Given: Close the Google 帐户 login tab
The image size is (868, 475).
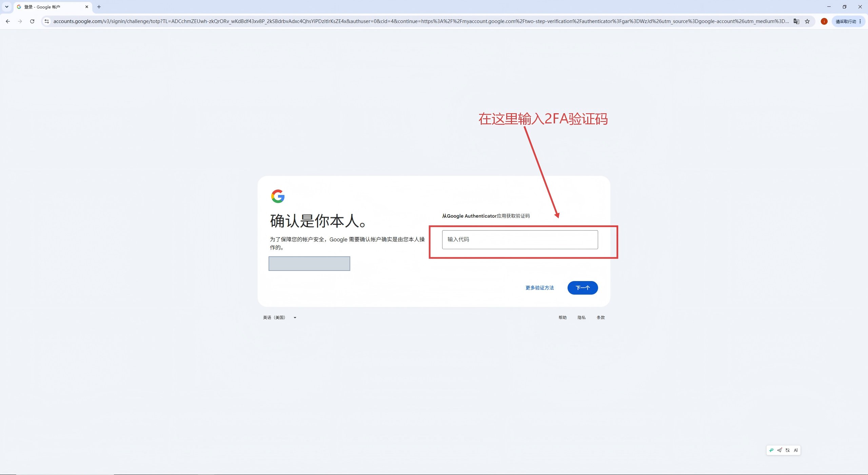Looking at the screenshot, I should [87, 7].
